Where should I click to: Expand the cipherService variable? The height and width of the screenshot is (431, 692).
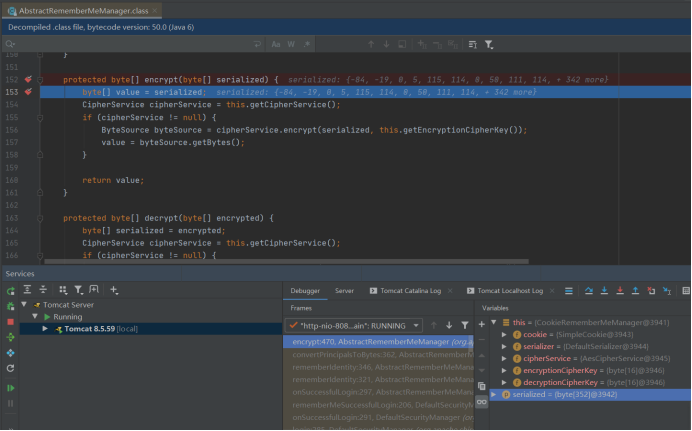pyautogui.click(x=504, y=359)
